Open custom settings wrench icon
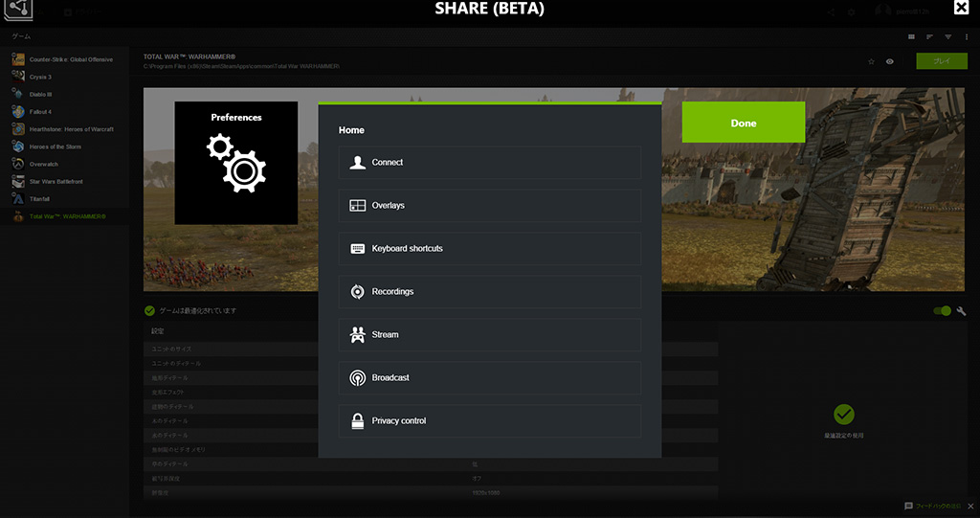980x518 pixels. [x=961, y=311]
